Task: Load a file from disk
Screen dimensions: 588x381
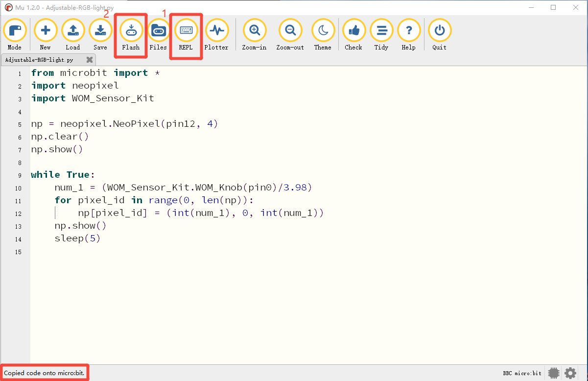Action: tap(73, 34)
